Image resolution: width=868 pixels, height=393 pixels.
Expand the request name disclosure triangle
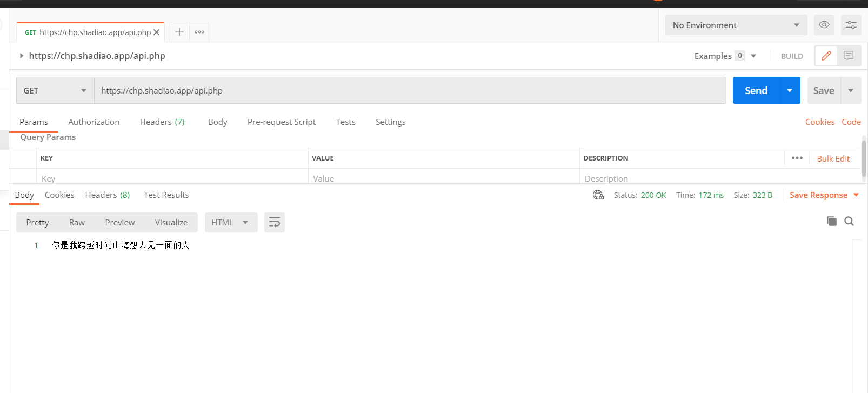pyautogui.click(x=22, y=56)
